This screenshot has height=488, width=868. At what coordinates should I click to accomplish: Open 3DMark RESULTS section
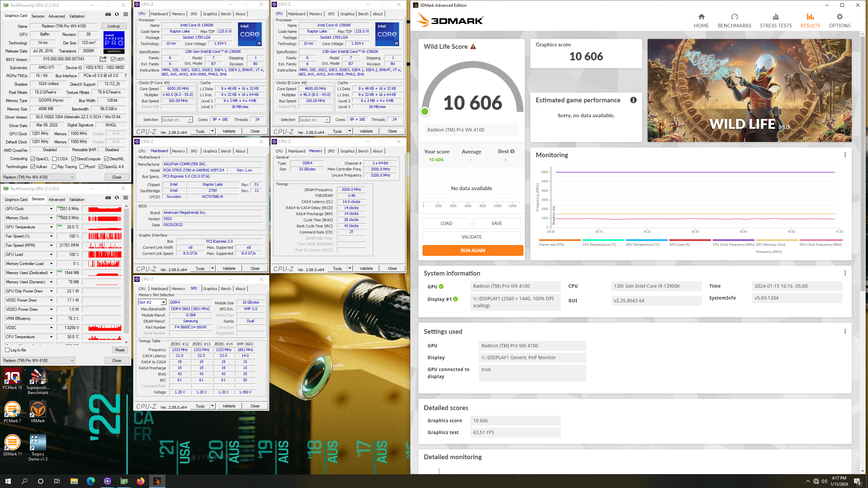(810, 21)
